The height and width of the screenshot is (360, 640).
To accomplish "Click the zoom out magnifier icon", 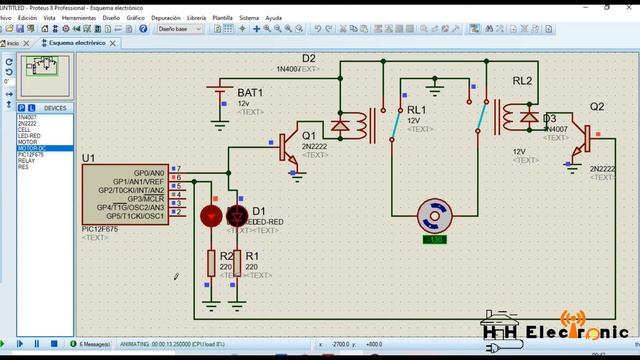I will (x=278, y=29).
